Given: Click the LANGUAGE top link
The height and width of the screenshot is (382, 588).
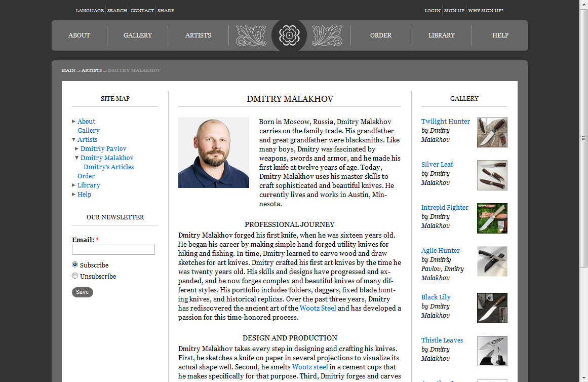Looking at the screenshot, I should [90, 11].
